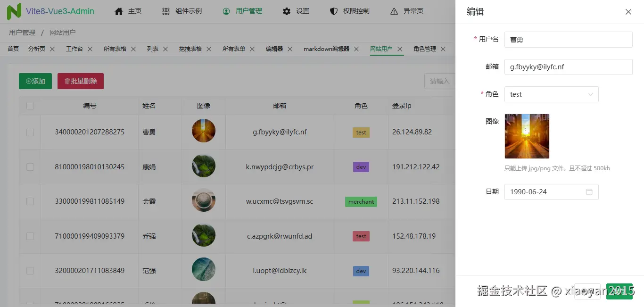
Task: Close the 列表 tab
Action: pos(165,49)
